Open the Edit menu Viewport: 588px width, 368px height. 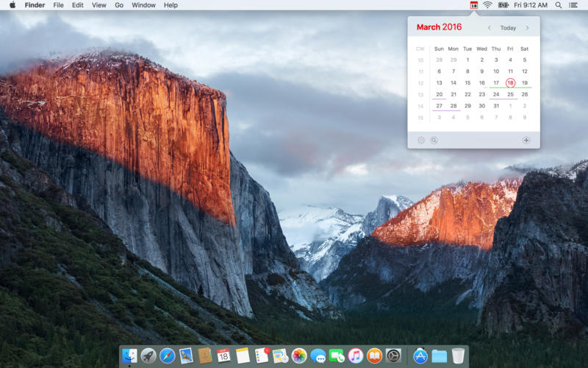78,5
